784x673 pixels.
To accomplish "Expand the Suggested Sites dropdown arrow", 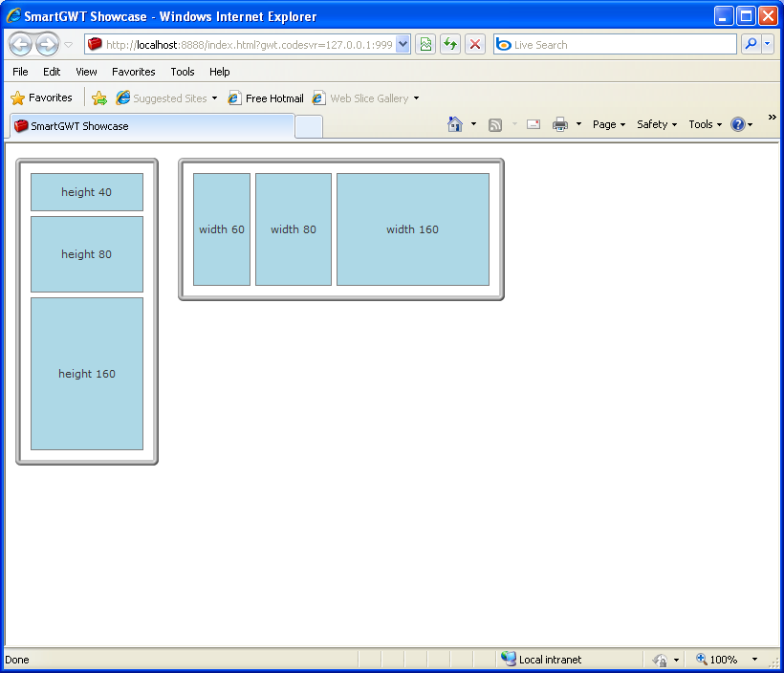I will pyautogui.click(x=214, y=98).
